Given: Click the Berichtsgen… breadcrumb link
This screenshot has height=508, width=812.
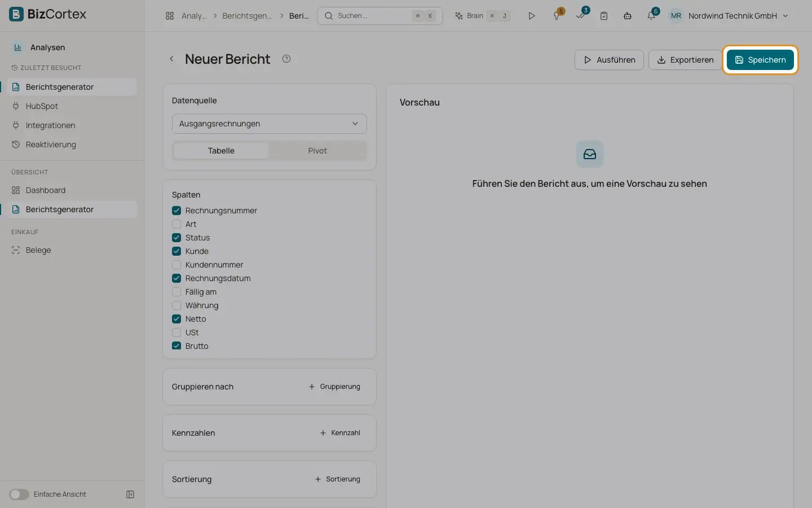Looking at the screenshot, I should 247,16.
